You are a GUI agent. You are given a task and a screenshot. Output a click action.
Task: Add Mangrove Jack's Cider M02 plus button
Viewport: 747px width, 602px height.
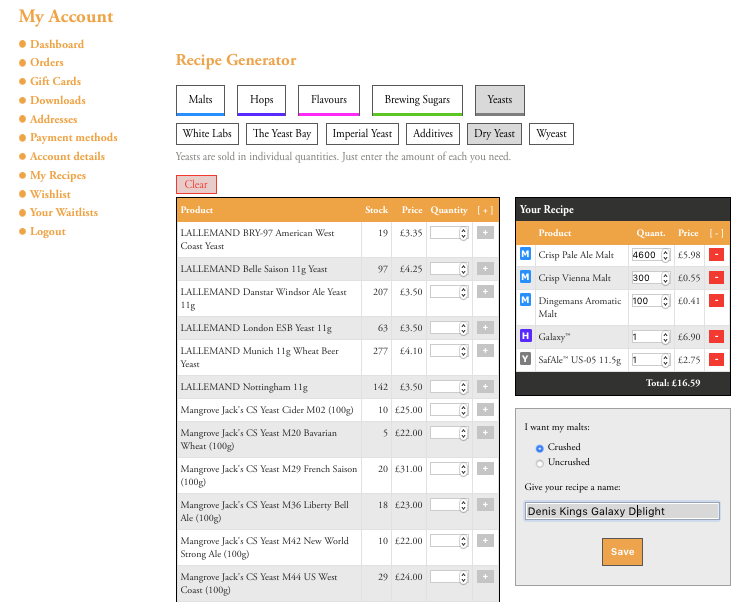pos(485,410)
